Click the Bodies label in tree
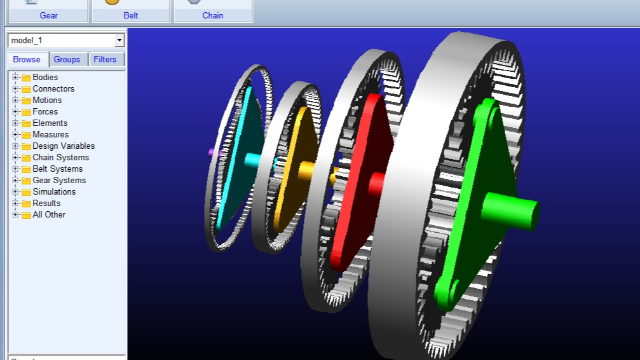The image size is (640, 360). (x=45, y=77)
